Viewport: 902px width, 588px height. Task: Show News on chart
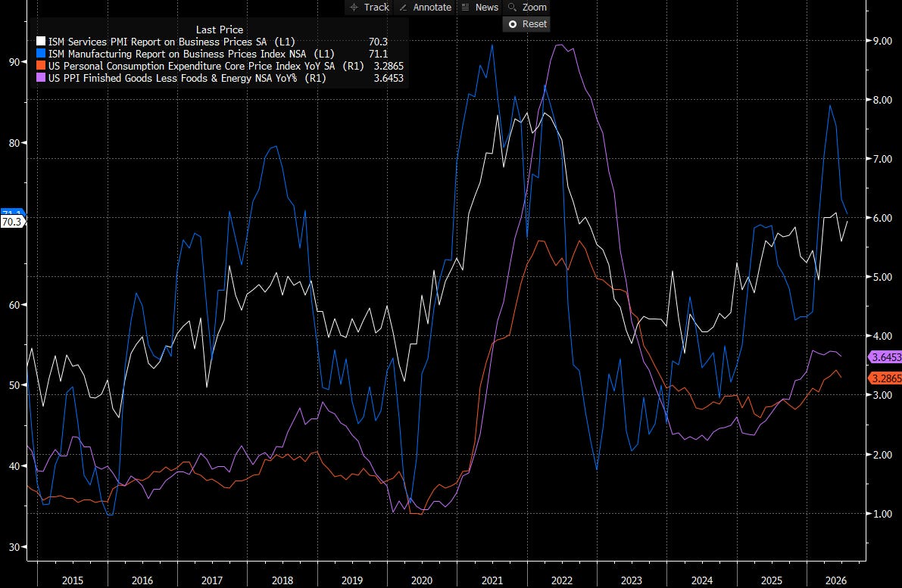[487, 8]
